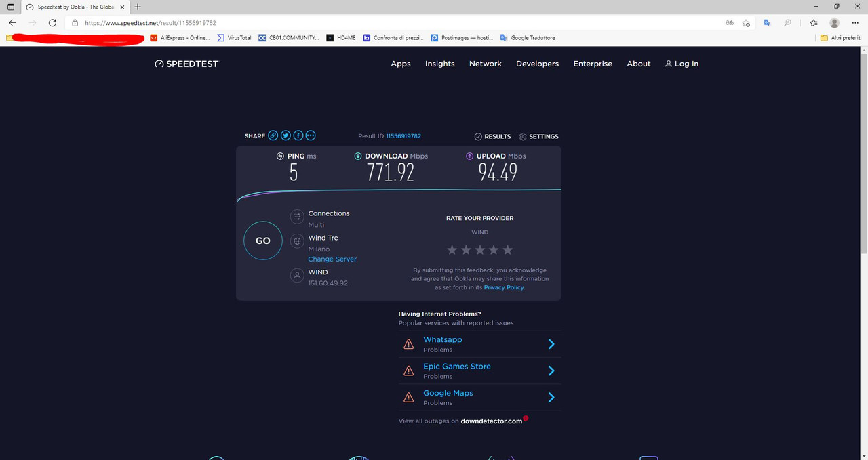Image resolution: width=868 pixels, height=460 pixels.
Task: Open a new browser tab
Action: (138, 7)
